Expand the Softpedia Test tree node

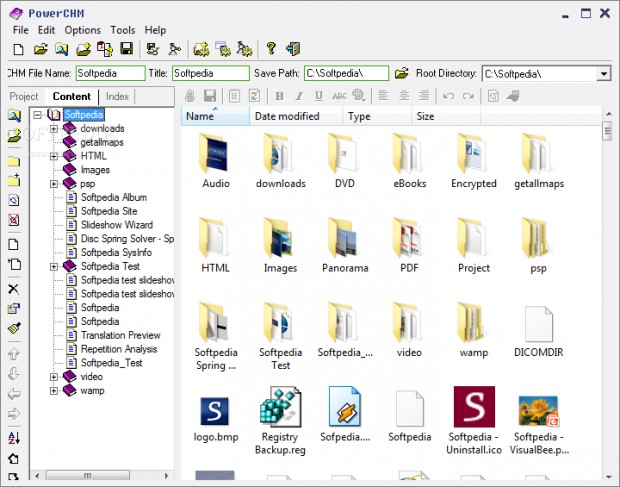[x=54, y=267]
